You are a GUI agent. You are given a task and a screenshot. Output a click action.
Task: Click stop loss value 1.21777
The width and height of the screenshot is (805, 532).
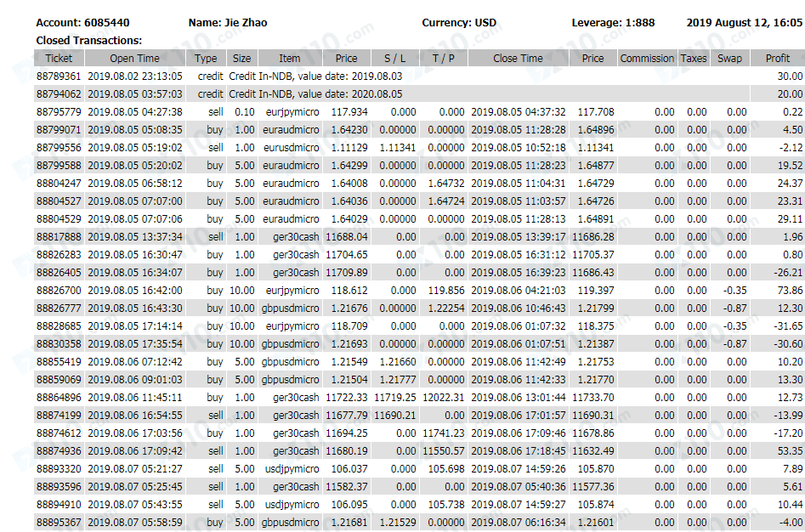pyautogui.click(x=397, y=380)
